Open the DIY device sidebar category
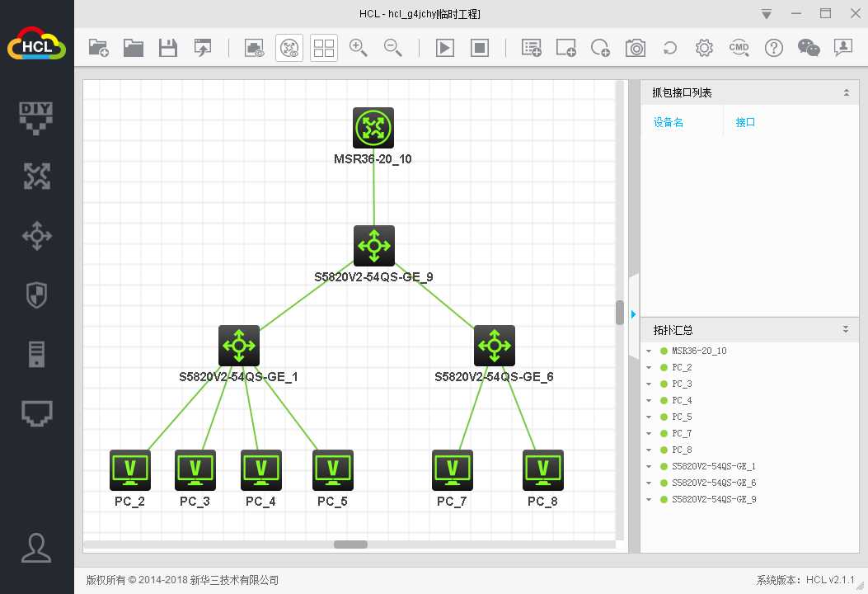The height and width of the screenshot is (594, 868). (x=36, y=118)
